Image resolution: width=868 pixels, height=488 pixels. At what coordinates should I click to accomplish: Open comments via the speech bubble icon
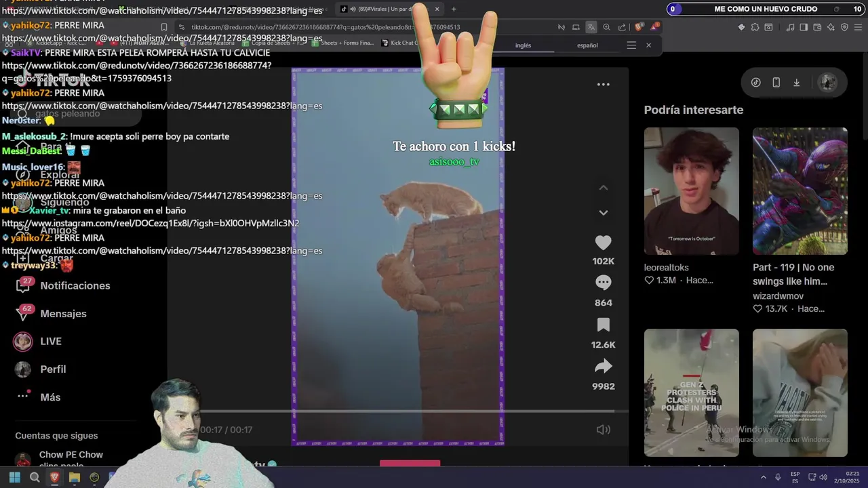point(603,283)
